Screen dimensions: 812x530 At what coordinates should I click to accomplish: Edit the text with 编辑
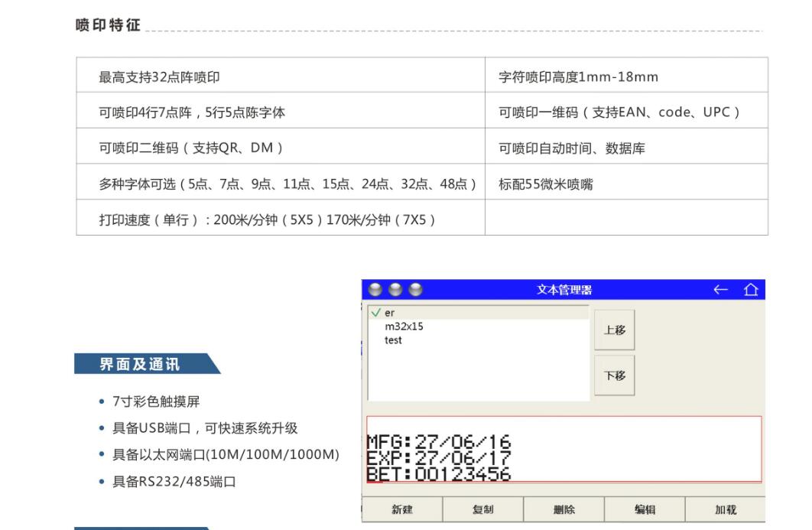[645, 509]
